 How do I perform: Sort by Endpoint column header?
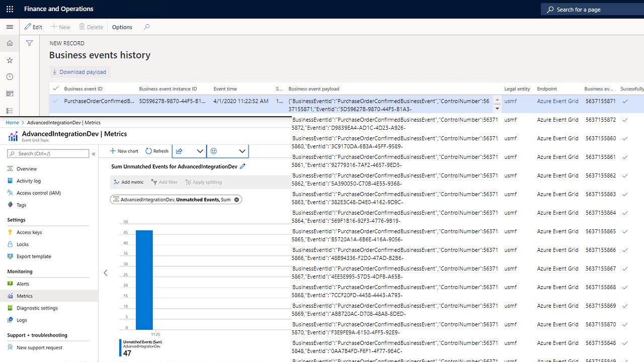tap(547, 89)
